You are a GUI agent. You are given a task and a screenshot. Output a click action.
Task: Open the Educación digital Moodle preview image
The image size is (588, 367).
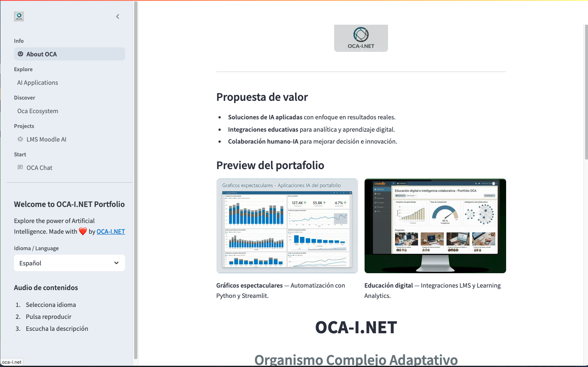[x=435, y=226]
